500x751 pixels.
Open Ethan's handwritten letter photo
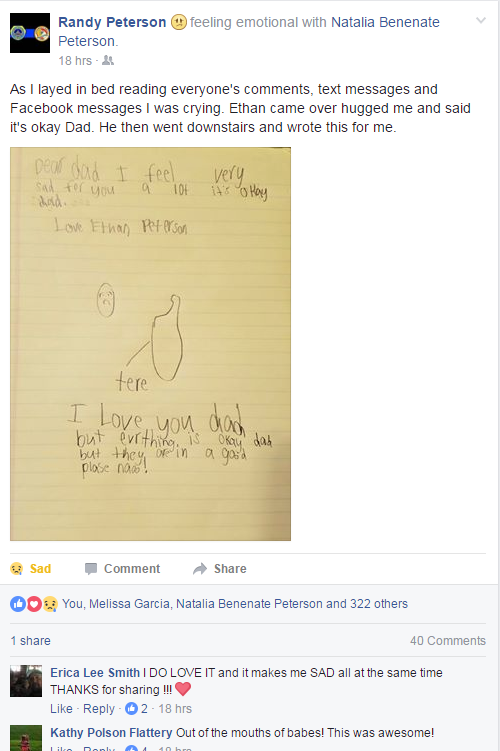150,344
